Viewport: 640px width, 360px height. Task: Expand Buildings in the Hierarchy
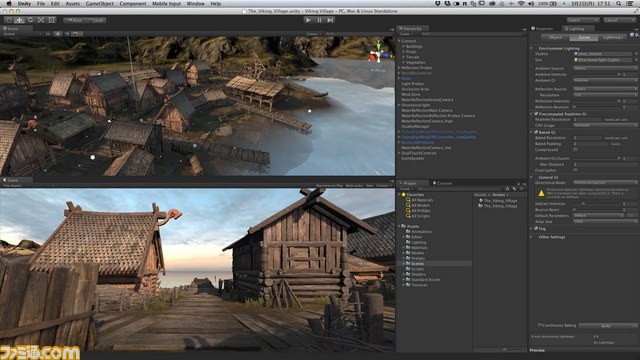[403, 47]
